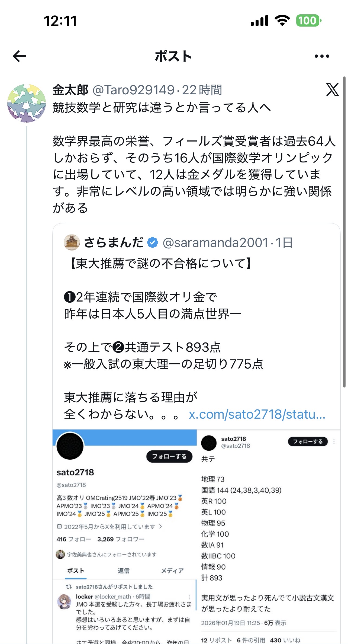The image size is (348, 644).
Task: Tap the repost icon above locker's post
Action: click(69, 587)
